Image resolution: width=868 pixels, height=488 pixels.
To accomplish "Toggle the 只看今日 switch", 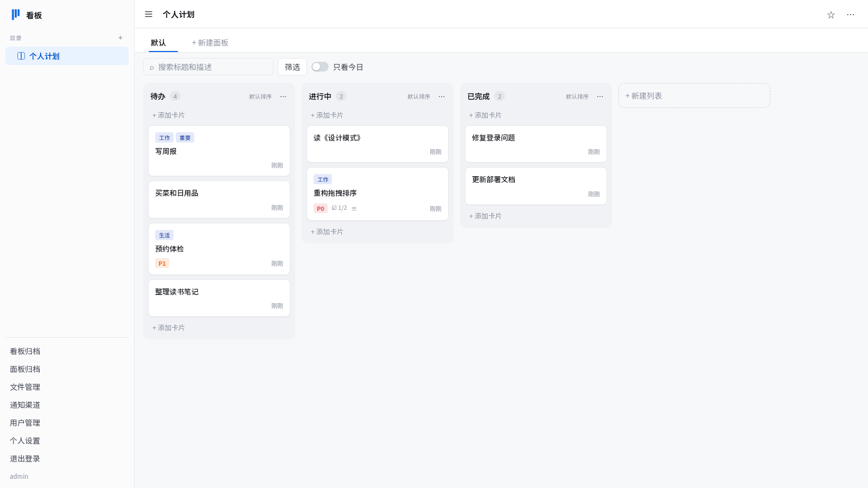I will pos(320,67).
